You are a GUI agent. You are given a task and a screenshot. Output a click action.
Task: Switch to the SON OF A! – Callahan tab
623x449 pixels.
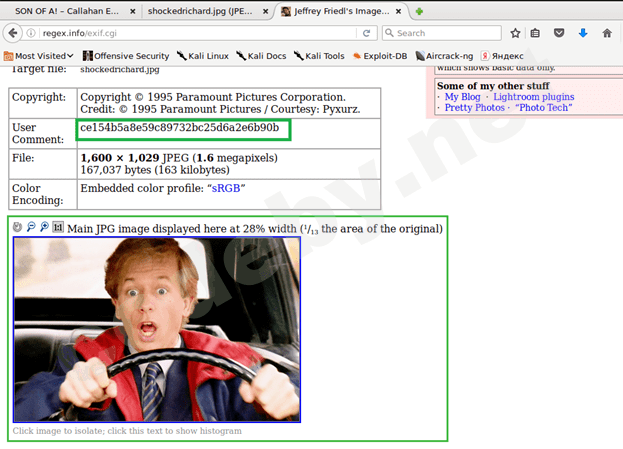coord(68,11)
